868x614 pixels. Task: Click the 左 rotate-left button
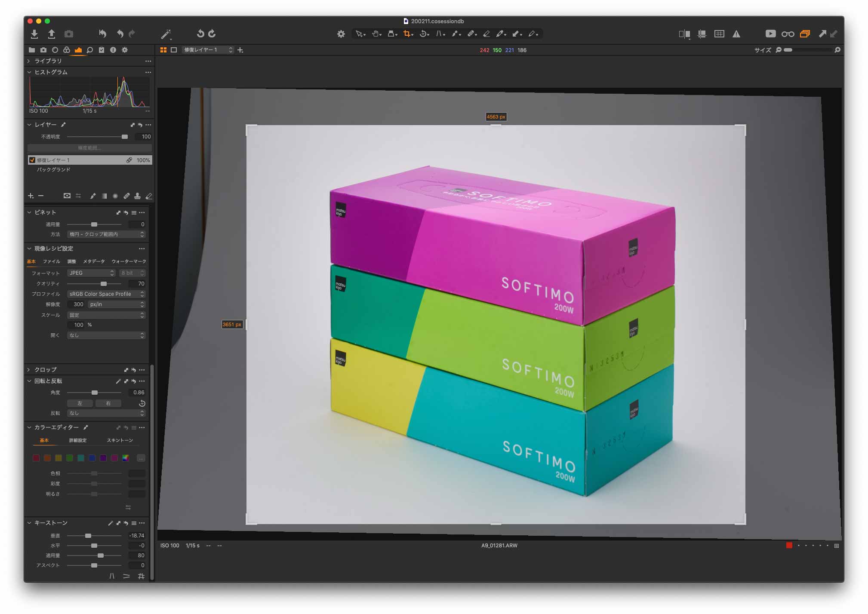click(x=80, y=403)
